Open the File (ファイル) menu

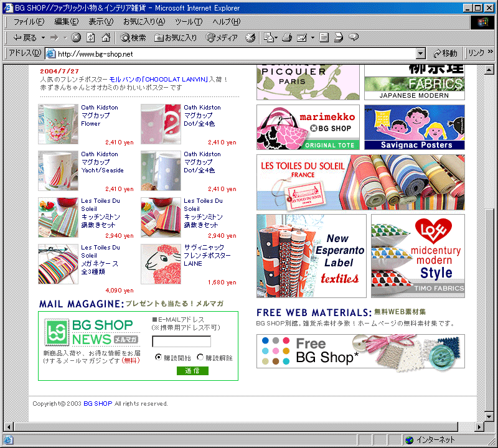coord(29,22)
